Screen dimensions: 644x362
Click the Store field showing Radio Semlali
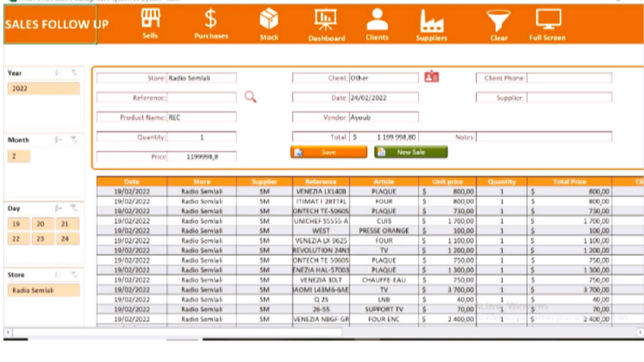[201, 78]
